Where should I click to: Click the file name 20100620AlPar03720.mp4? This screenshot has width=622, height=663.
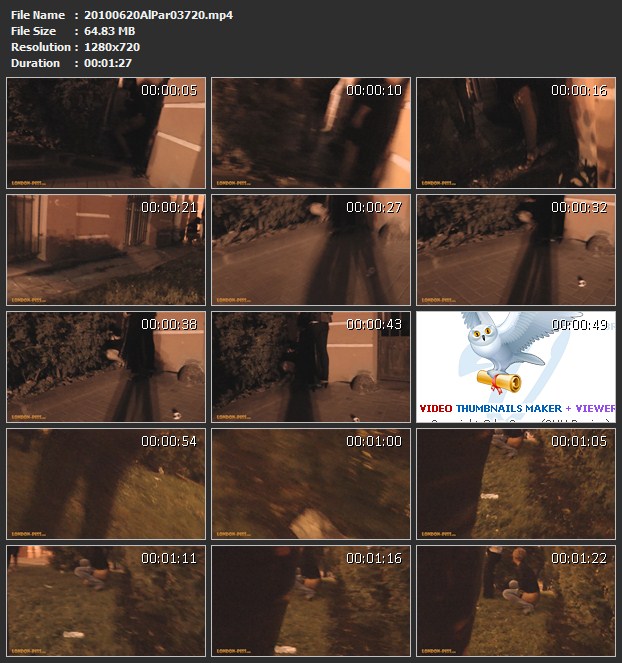click(158, 15)
